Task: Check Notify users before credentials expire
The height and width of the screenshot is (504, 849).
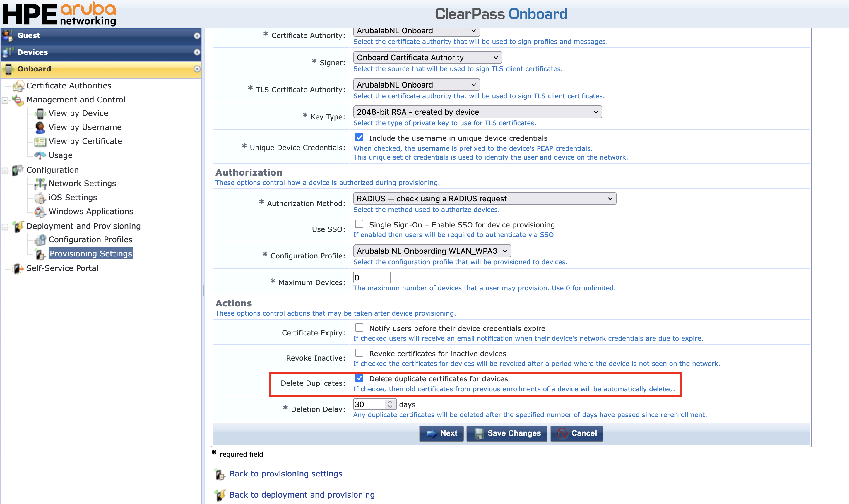Action: (359, 328)
